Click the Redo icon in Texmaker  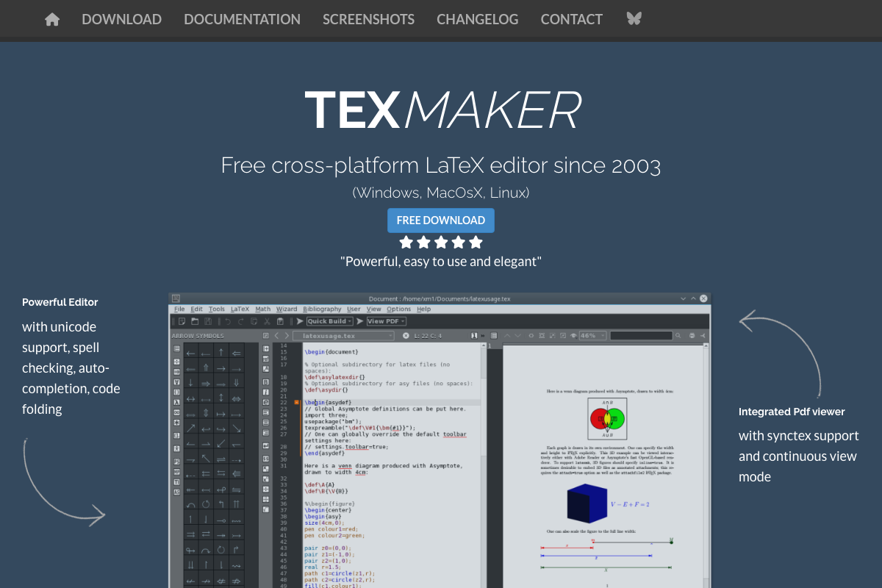(241, 321)
